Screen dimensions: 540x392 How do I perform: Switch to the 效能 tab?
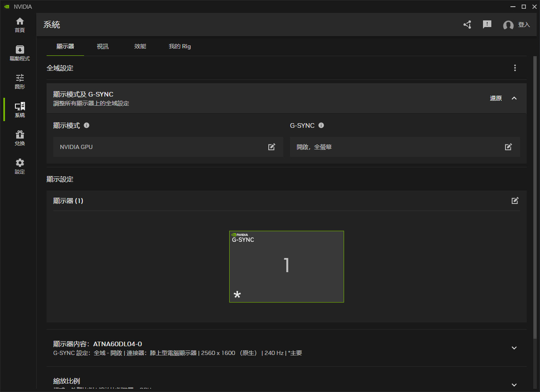tap(140, 46)
